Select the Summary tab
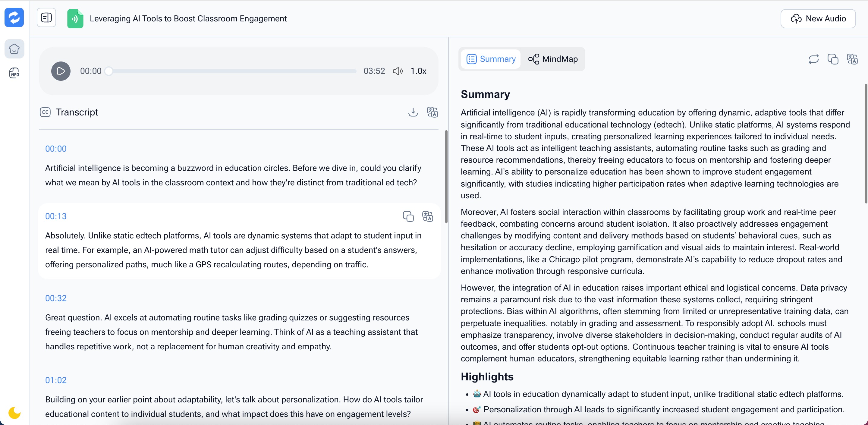868x425 pixels. pos(491,59)
